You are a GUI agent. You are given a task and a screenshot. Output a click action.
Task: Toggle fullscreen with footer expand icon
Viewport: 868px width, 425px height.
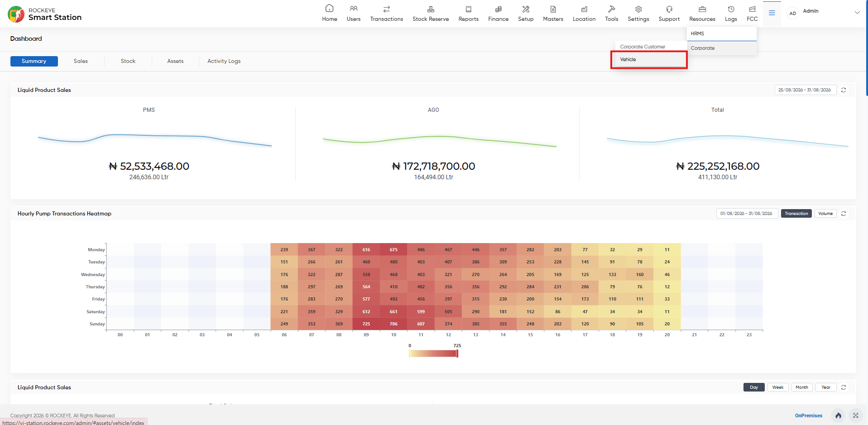click(x=855, y=415)
